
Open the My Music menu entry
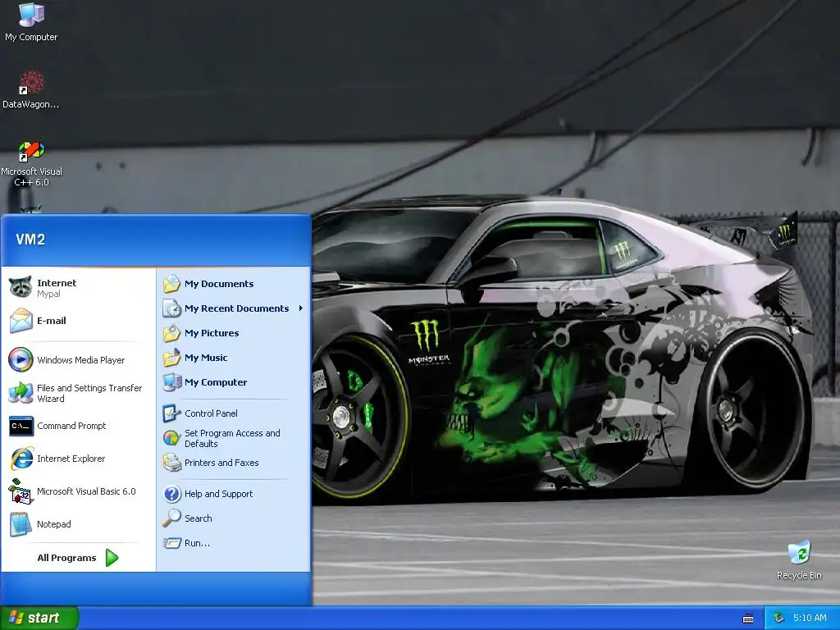(x=233, y=358)
